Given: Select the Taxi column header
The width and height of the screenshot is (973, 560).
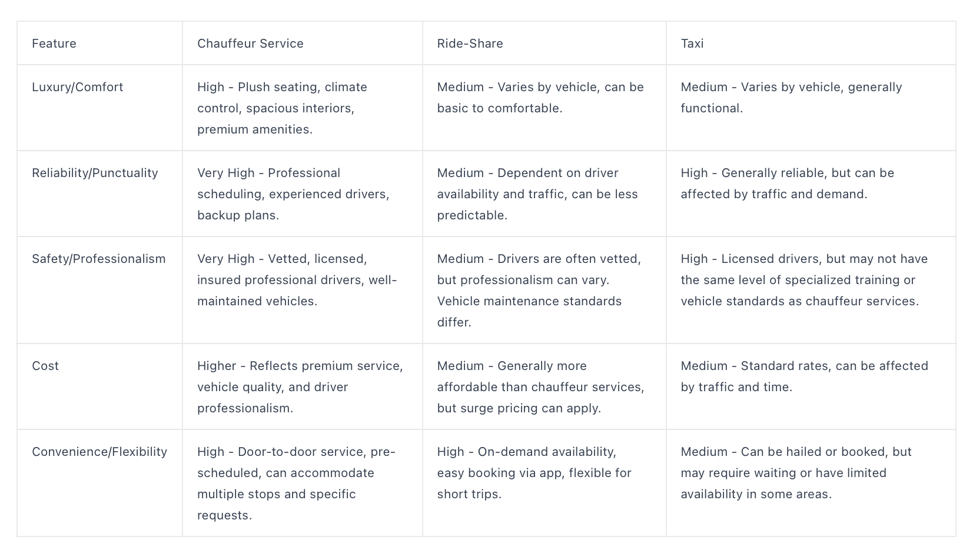Looking at the screenshot, I should (692, 44).
